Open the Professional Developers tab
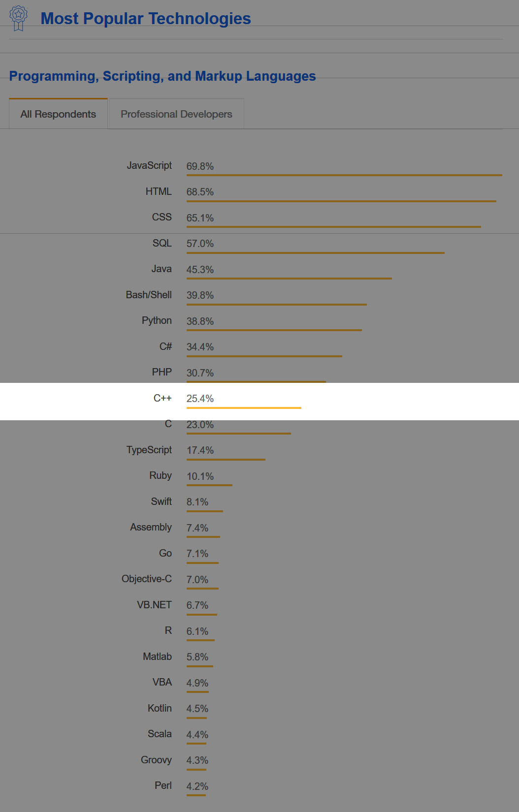Image resolution: width=519 pixels, height=812 pixels. (x=176, y=114)
